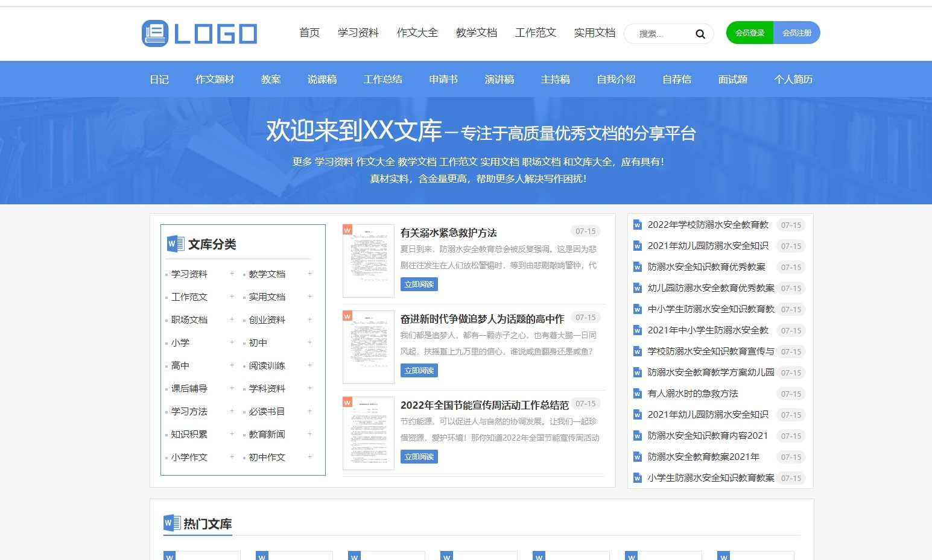Expand the 教学文档 category plus sign

point(309,274)
